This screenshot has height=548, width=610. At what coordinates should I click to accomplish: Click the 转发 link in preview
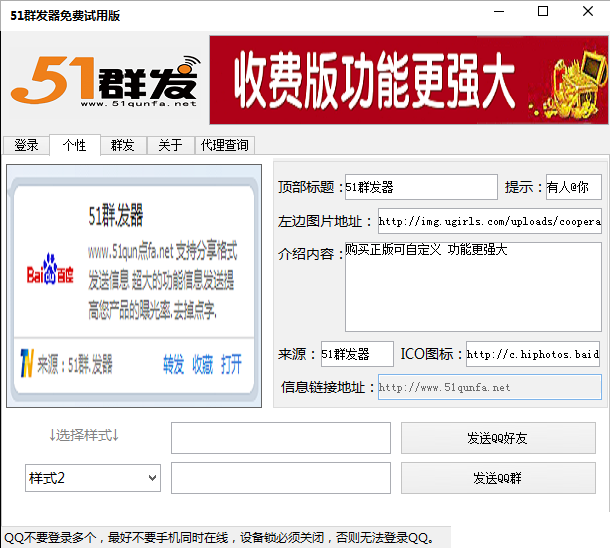[174, 364]
